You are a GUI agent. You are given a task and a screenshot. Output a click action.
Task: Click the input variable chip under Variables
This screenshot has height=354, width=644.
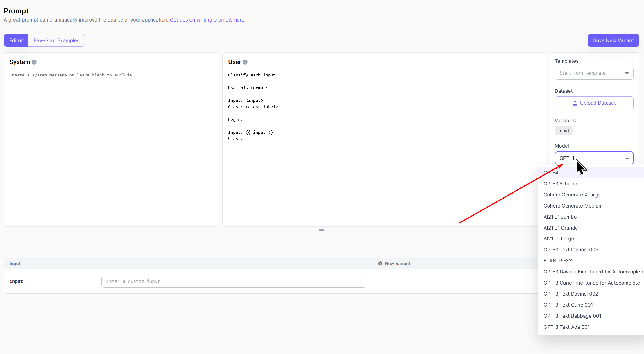point(563,130)
